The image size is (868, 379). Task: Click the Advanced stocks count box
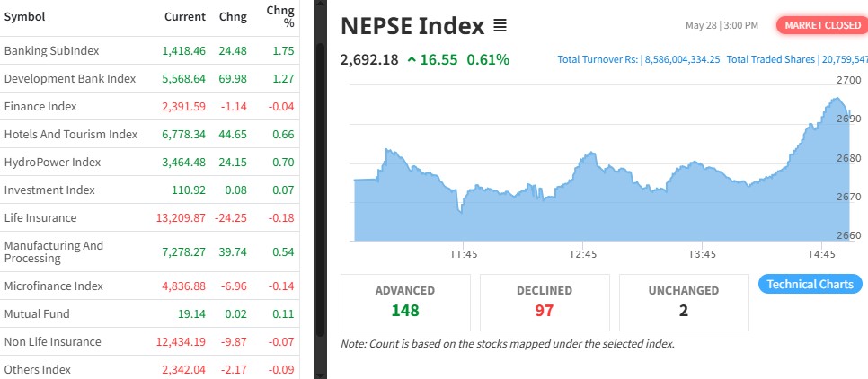405,302
